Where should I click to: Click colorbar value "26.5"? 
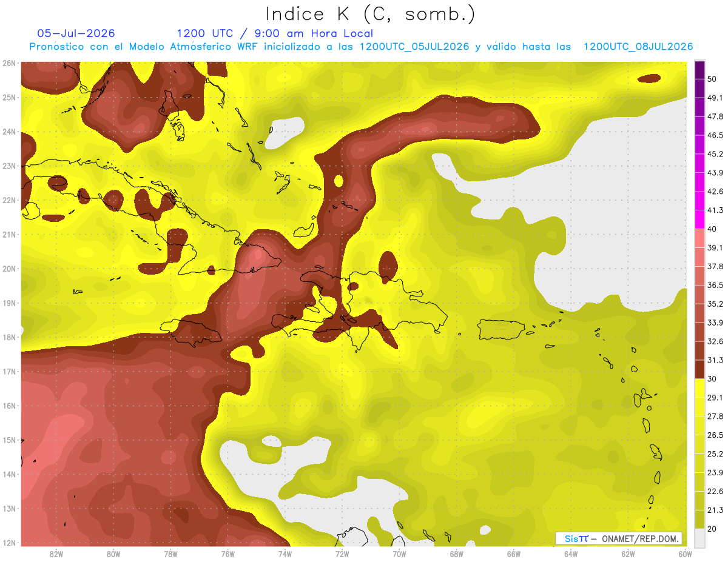click(715, 435)
